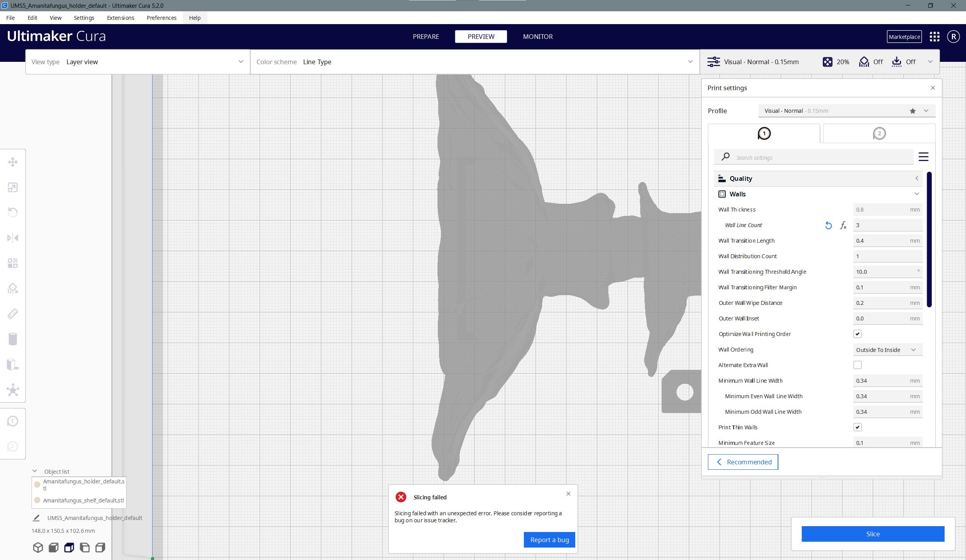Disable Print Thin Walls
Screen dimensions: 966x560
click(x=858, y=427)
